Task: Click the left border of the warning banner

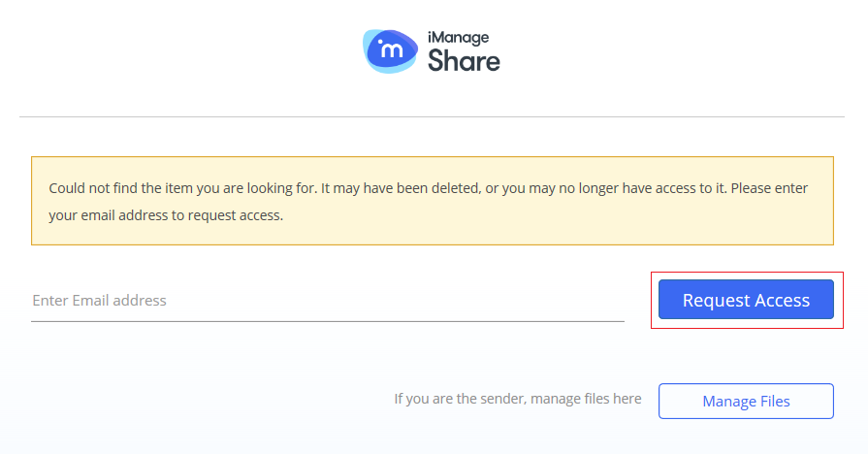Action: coord(32,201)
